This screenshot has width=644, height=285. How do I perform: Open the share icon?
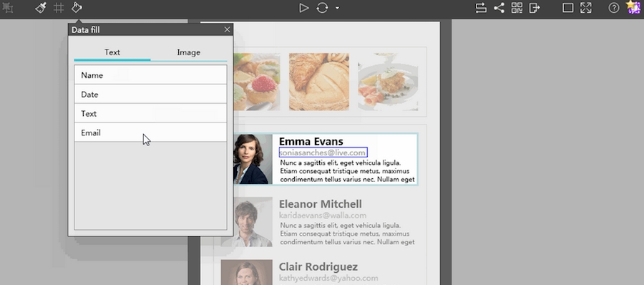coord(499,8)
